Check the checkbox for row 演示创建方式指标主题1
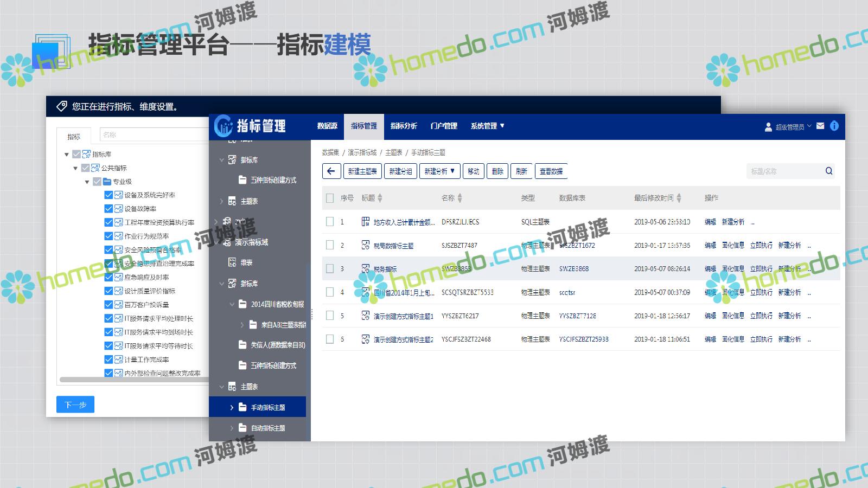The height and width of the screenshot is (488, 868). 330,316
